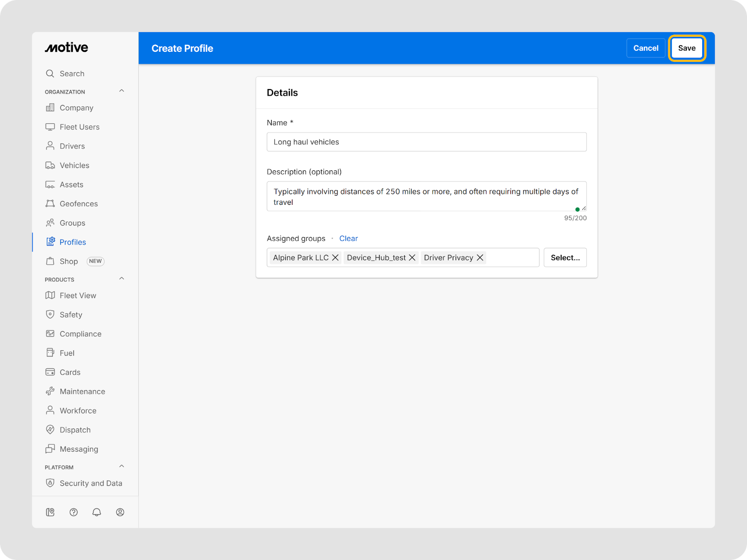Remove the Alpine Park LLC group tag
This screenshot has height=560, width=747.
[x=335, y=258]
